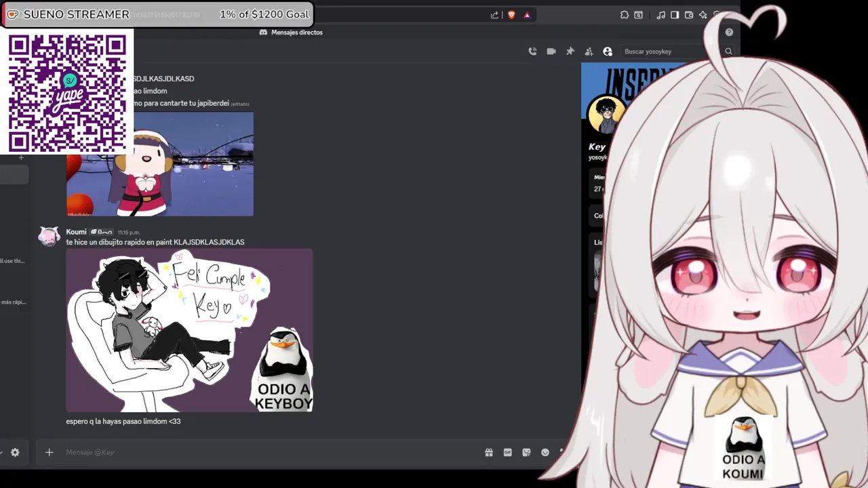Click the tab search icon in browser toolbar
The width and height of the screenshot is (868, 488).
(639, 15)
